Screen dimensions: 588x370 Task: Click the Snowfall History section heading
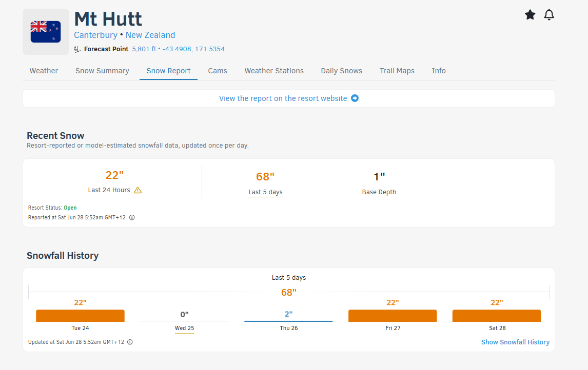63,255
